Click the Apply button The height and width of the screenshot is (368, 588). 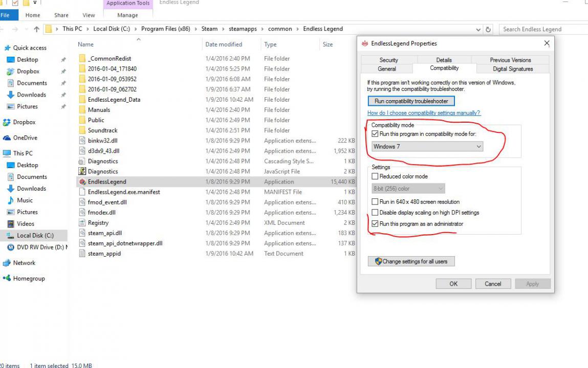(x=533, y=284)
